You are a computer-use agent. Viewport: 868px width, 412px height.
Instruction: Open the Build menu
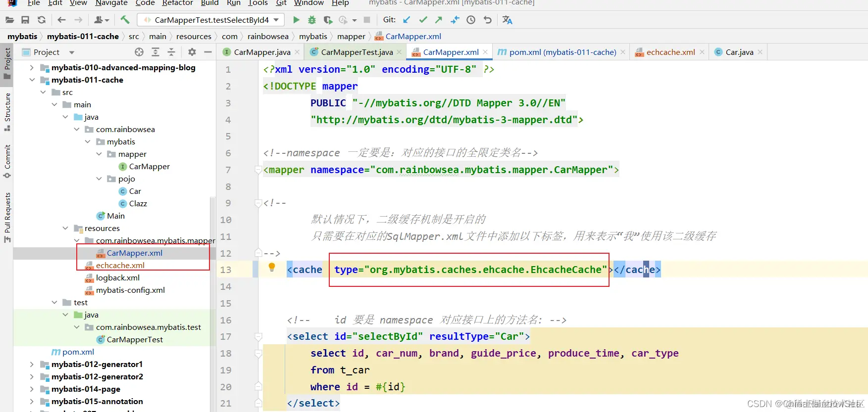209,3
